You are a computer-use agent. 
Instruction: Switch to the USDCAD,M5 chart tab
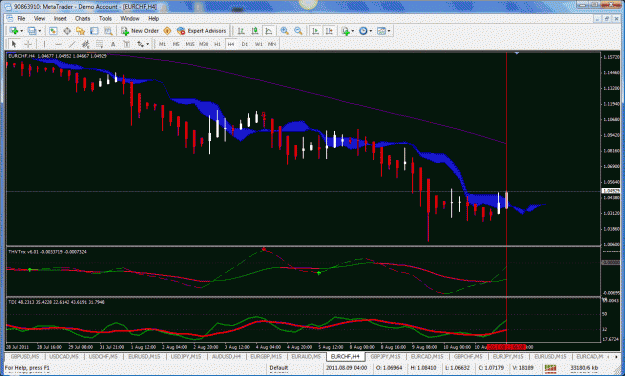click(64, 356)
